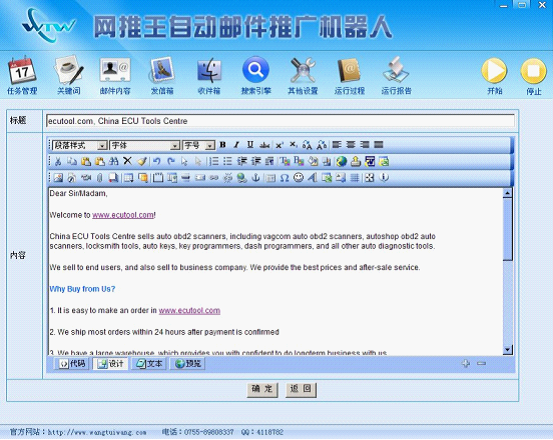
Task: Click the text color icon
Action: pos(285,161)
